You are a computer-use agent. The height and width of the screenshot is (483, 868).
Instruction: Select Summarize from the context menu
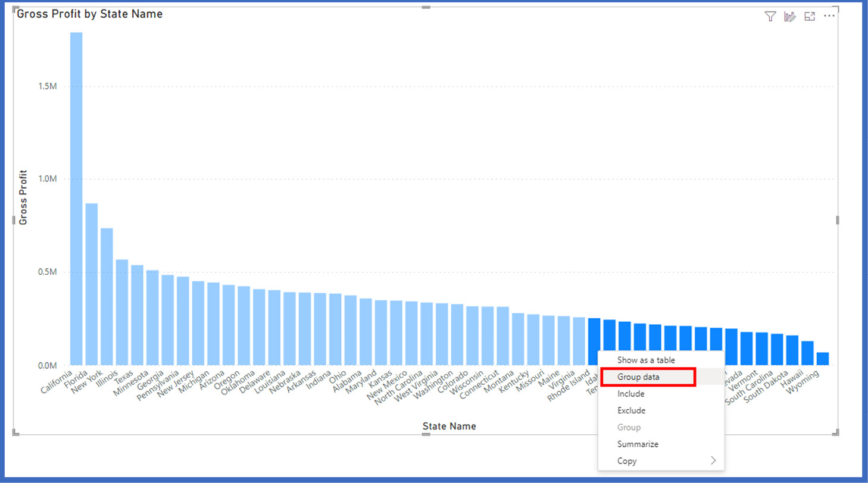point(638,444)
